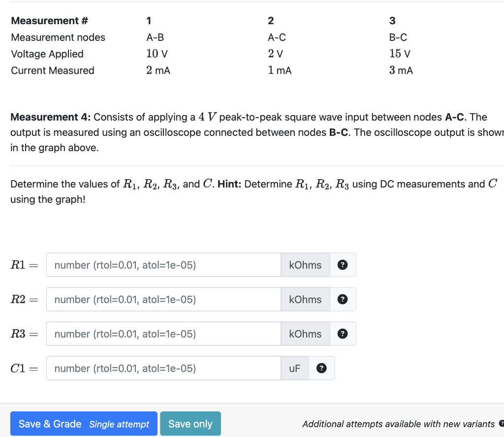Open the help tooltip beside R1 units
Viewport: 504px width, 437px height.
[342, 265]
